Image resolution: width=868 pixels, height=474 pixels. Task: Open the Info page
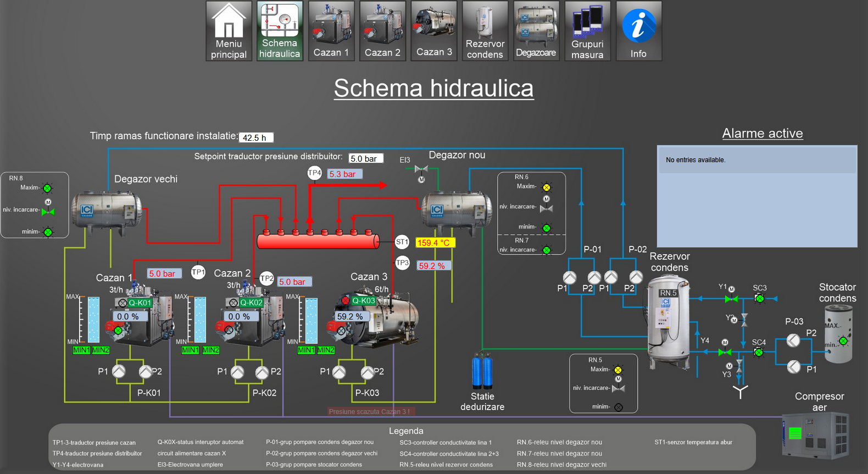[x=638, y=31]
